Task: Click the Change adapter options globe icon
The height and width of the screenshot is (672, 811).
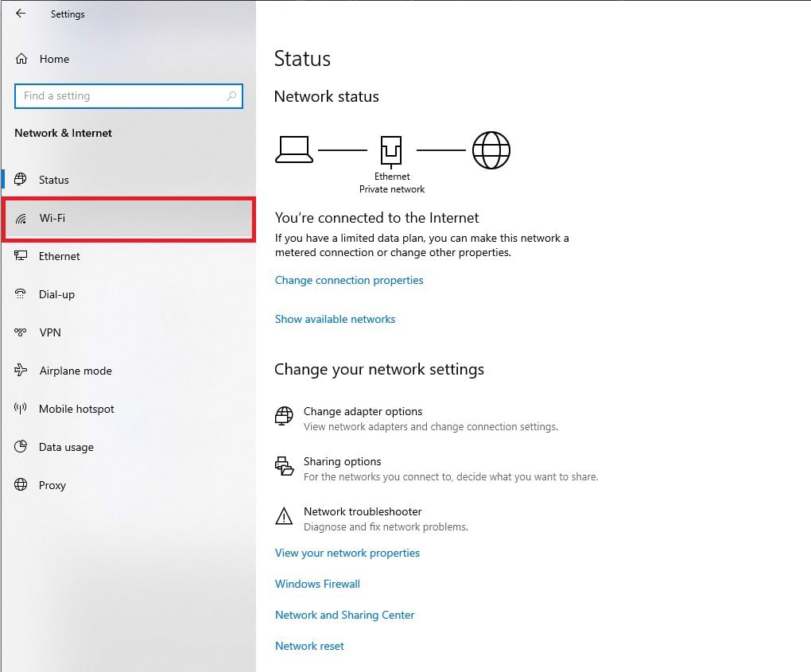Action: pyautogui.click(x=283, y=416)
